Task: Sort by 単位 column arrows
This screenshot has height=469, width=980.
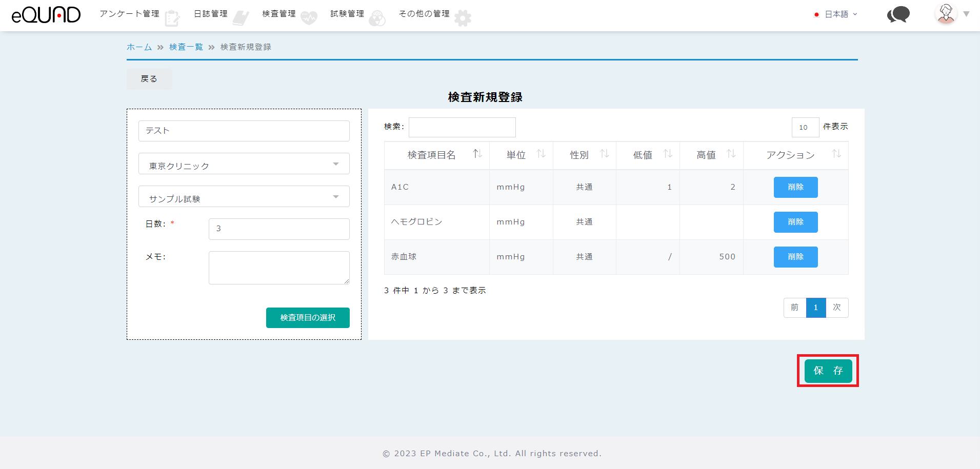Action: [x=541, y=154]
